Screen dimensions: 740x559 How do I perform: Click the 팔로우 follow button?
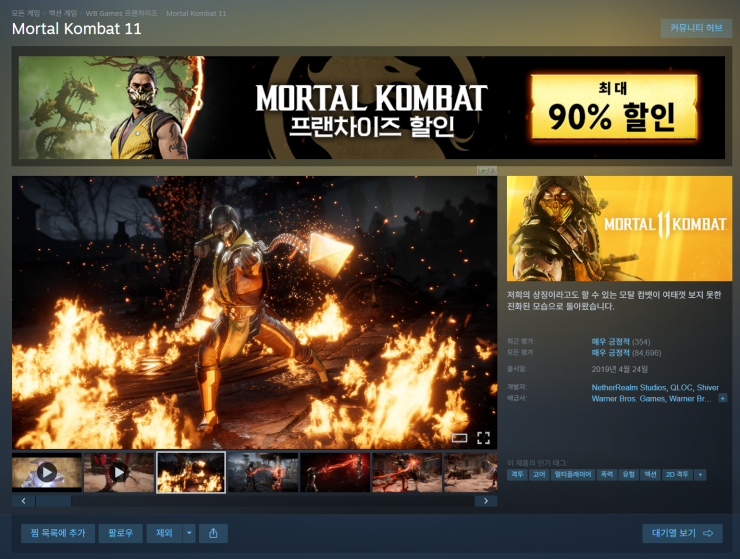pyautogui.click(x=120, y=533)
